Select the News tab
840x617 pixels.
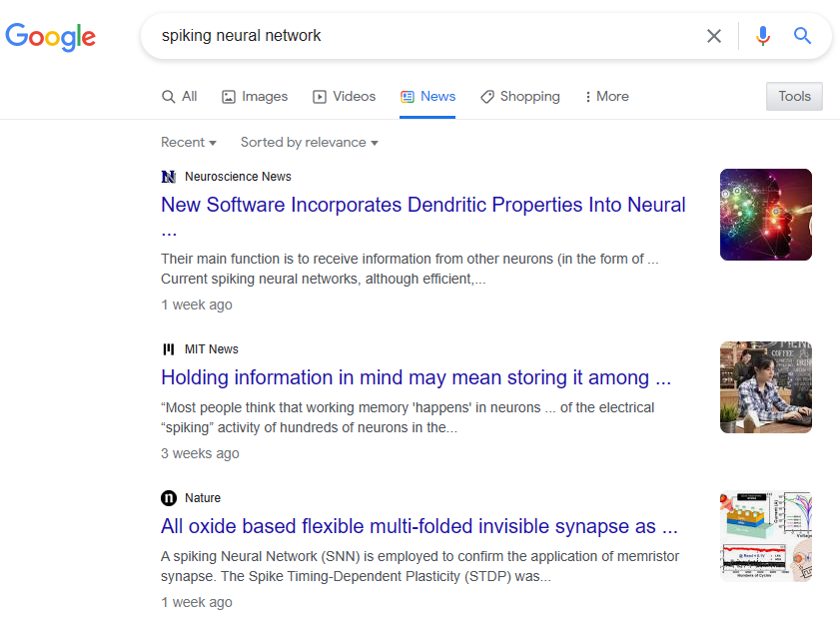click(427, 97)
